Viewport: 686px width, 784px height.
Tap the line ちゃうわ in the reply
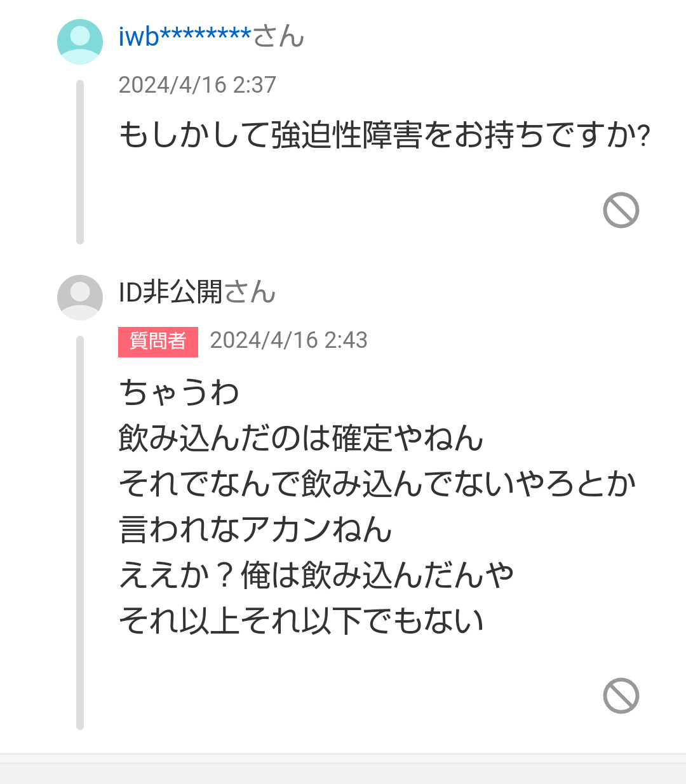coord(179,392)
